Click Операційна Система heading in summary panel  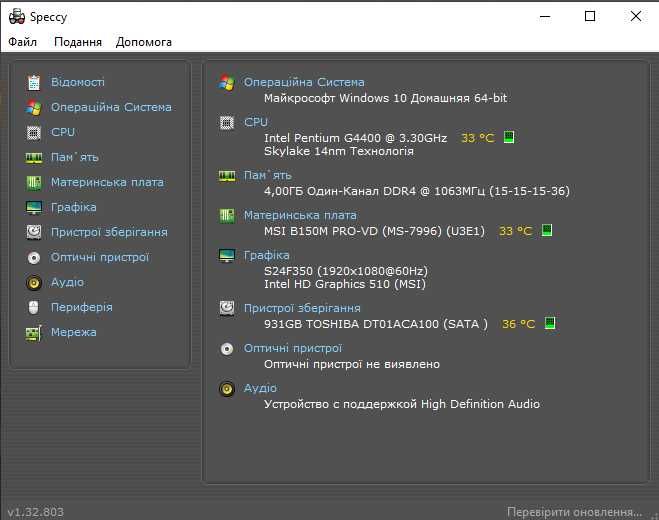point(304,82)
